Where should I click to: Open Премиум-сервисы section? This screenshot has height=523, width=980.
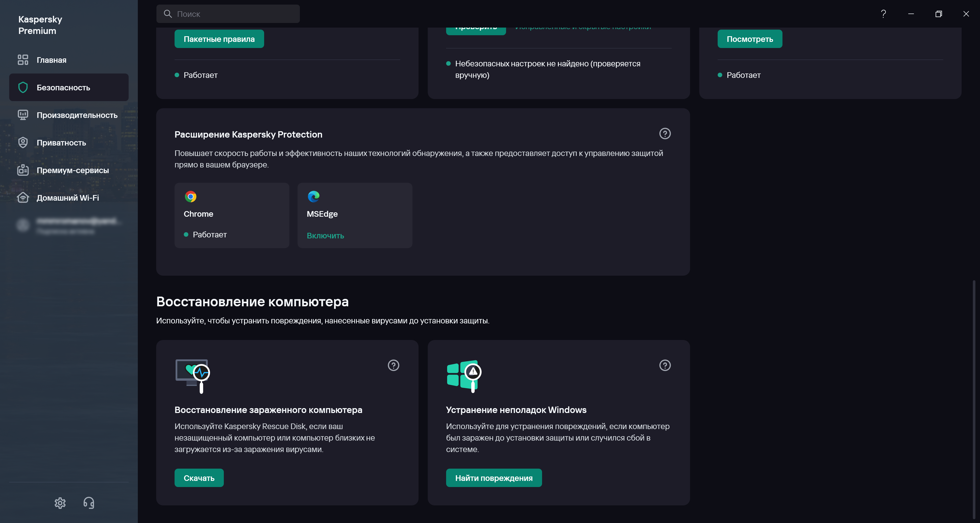73,171
